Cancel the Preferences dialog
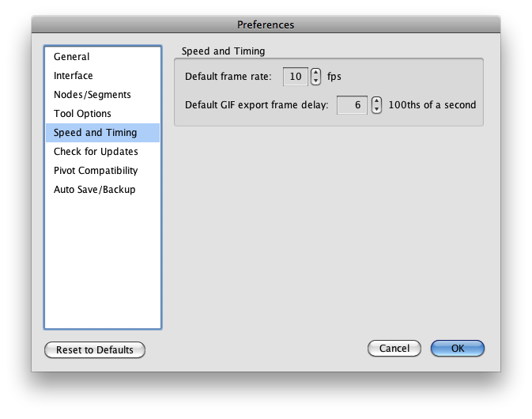 tap(394, 349)
